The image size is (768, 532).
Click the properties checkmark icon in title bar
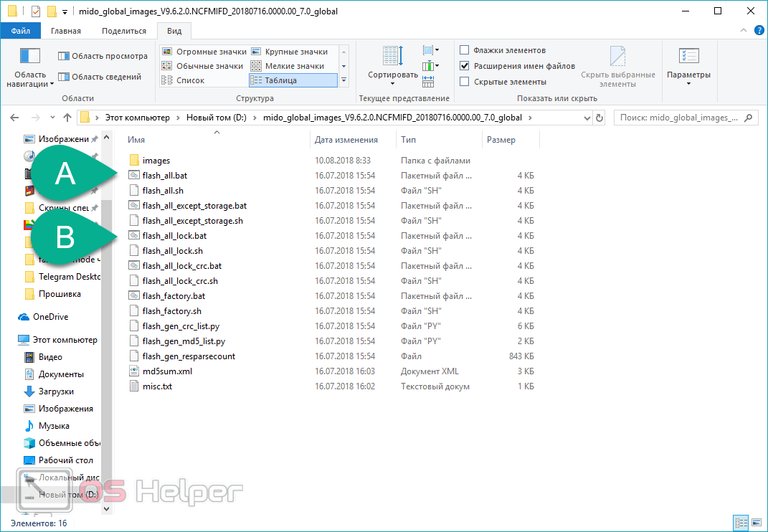[36, 11]
